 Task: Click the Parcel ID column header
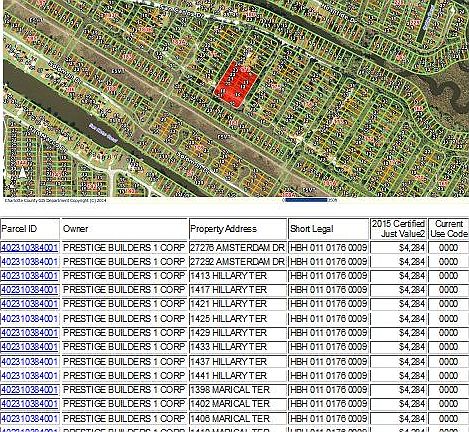[x=19, y=229]
